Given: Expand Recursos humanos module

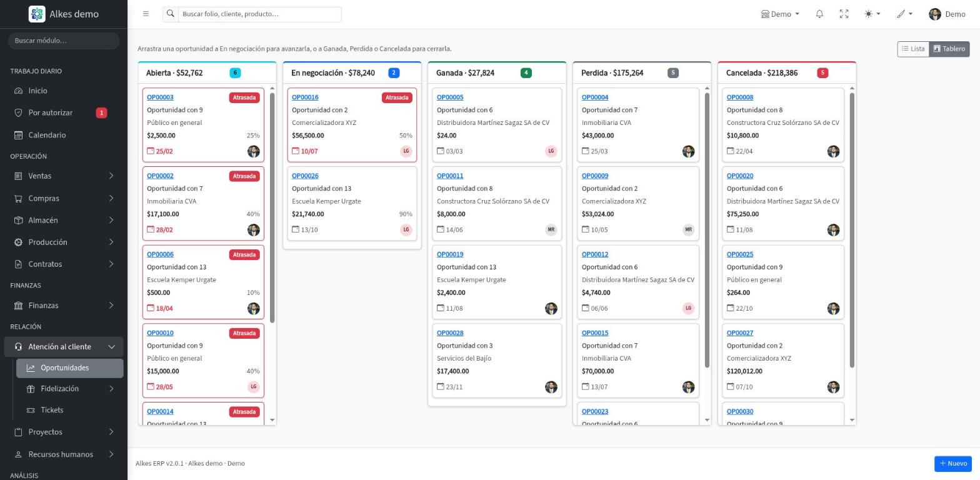Looking at the screenshot, I should point(64,454).
